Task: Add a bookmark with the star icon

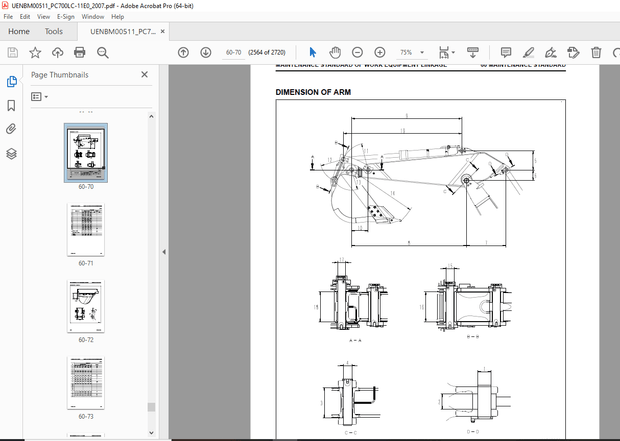Action: point(35,53)
